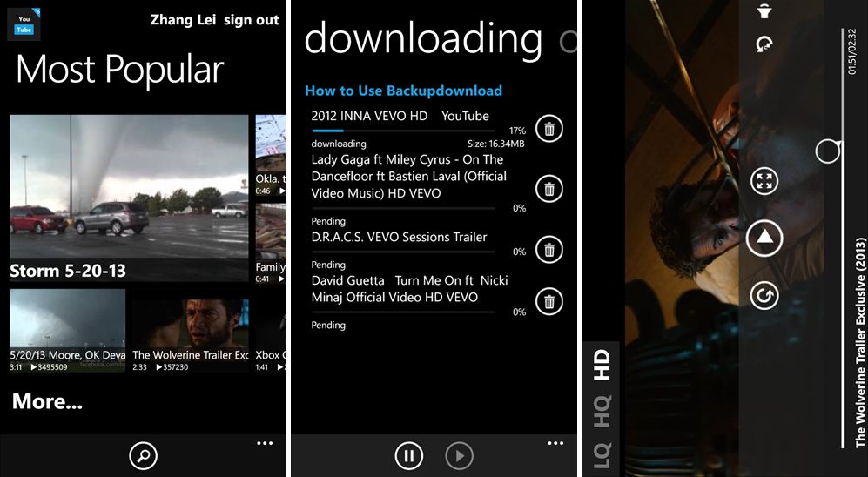Image resolution: width=868 pixels, height=477 pixels.
Task: Open the Family video thumbnail
Action: (x=271, y=244)
